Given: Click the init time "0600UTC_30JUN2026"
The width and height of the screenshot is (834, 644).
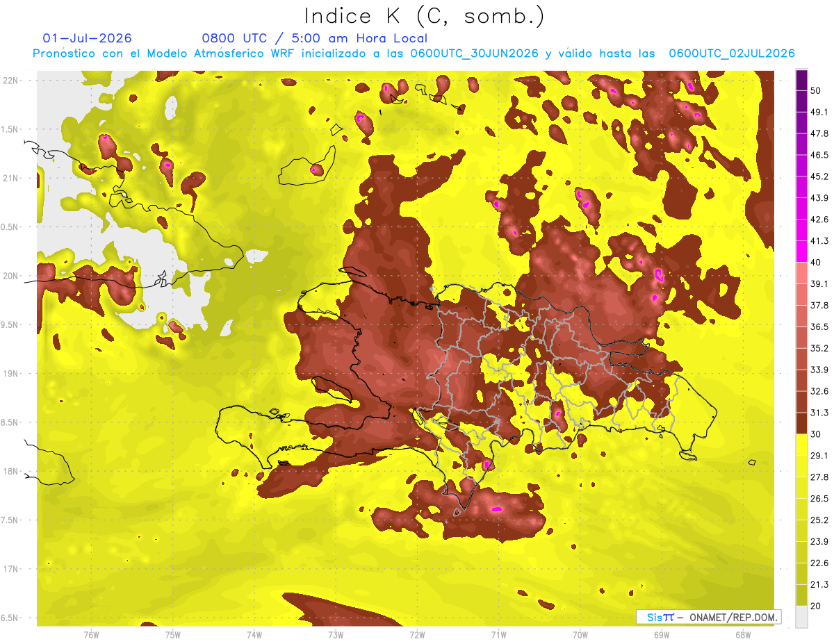Looking at the screenshot, I should 474,53.
